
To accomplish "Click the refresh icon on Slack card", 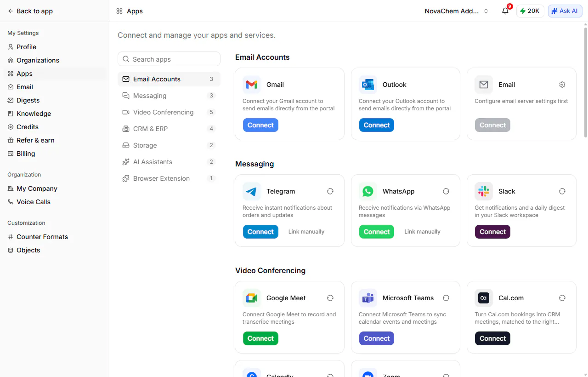I will tap(562, 191).
